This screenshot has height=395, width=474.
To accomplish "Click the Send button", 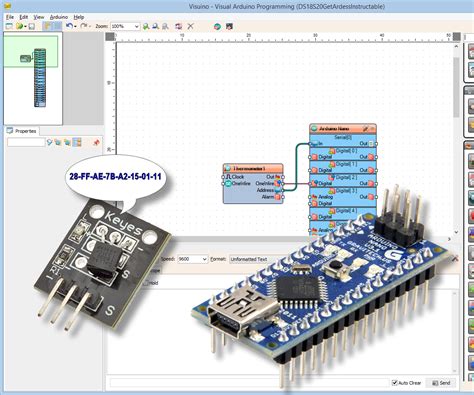I will point(441,383).
